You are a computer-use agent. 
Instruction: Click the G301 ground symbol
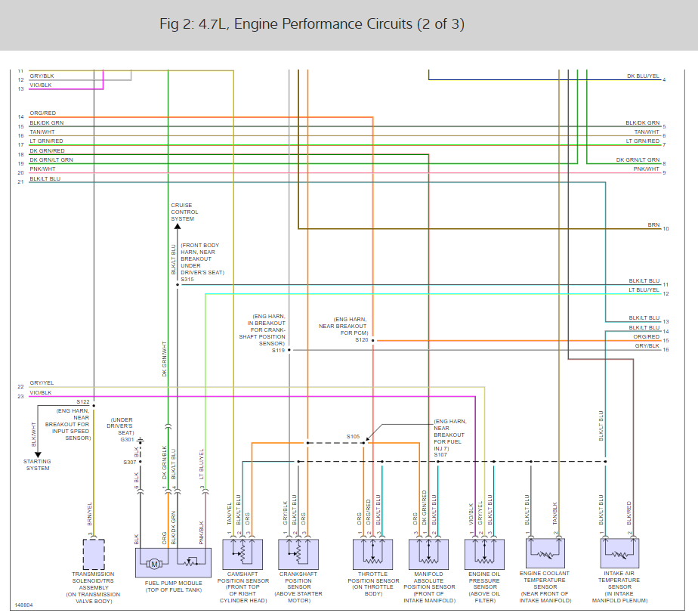141,441
